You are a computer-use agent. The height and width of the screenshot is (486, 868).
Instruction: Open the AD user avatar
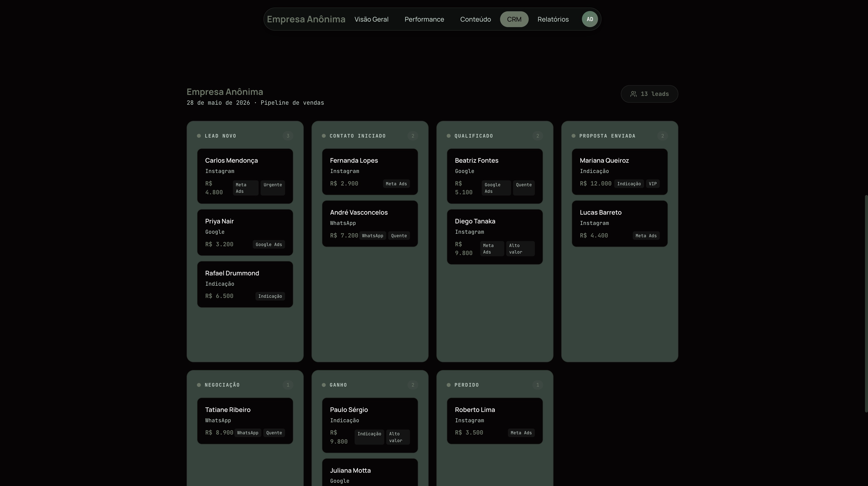(590, 19)
